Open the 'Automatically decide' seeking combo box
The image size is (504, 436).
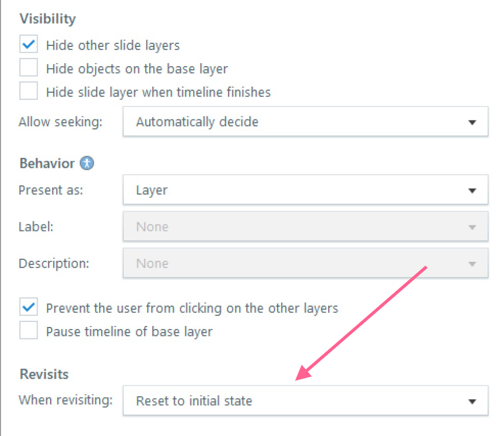click(292, 122)
